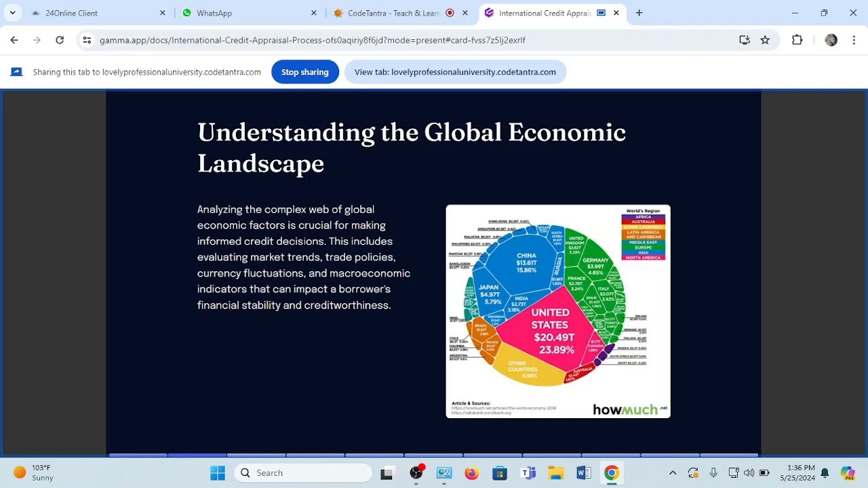The image size is (868, 488).
Task: Open the tab search dropdown arrow
Action: click(12, 13)
